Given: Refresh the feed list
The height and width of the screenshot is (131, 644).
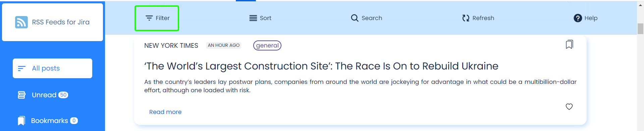Looking at the screenshot, I should (478, 18).
